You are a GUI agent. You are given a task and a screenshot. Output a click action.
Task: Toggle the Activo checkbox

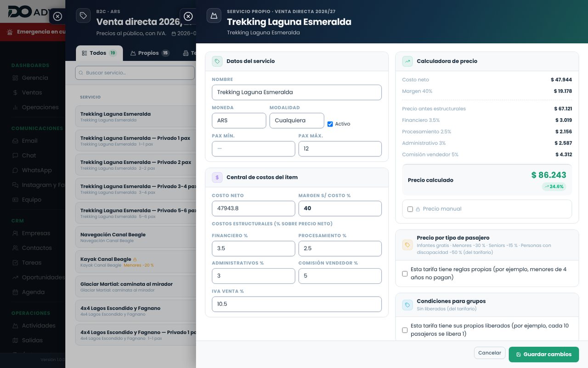coord(330,124)
